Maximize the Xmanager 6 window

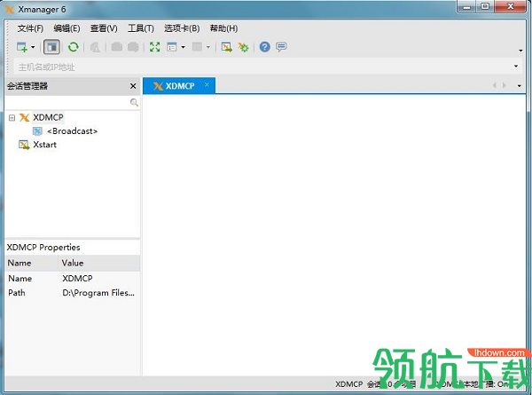(485, 7)
